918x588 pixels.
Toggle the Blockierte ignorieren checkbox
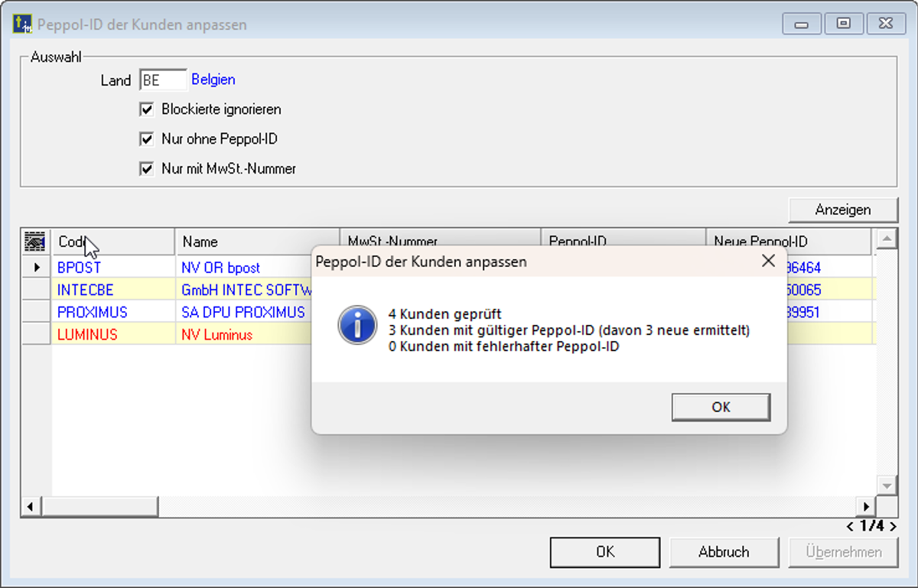click(147, 109)
